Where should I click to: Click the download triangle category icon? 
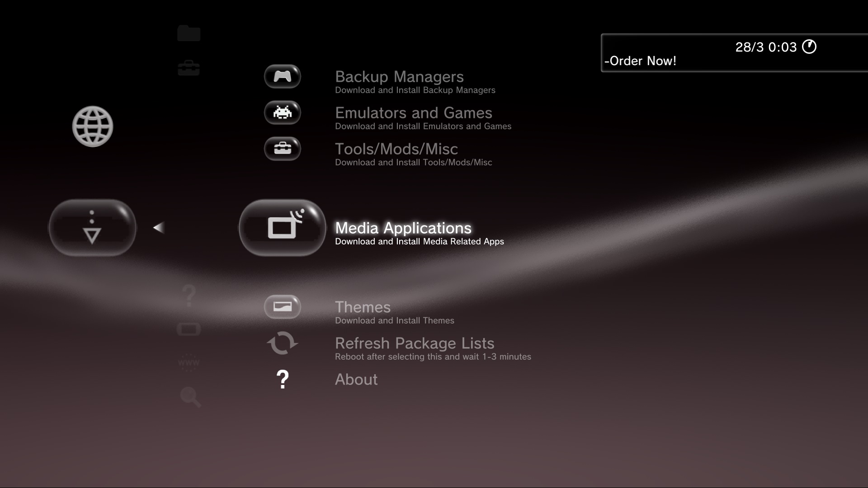[92, 228]
